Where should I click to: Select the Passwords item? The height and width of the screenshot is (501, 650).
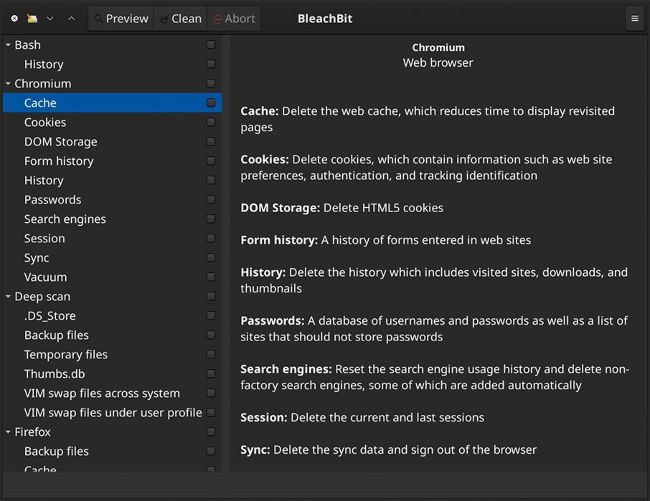(53, 200)
